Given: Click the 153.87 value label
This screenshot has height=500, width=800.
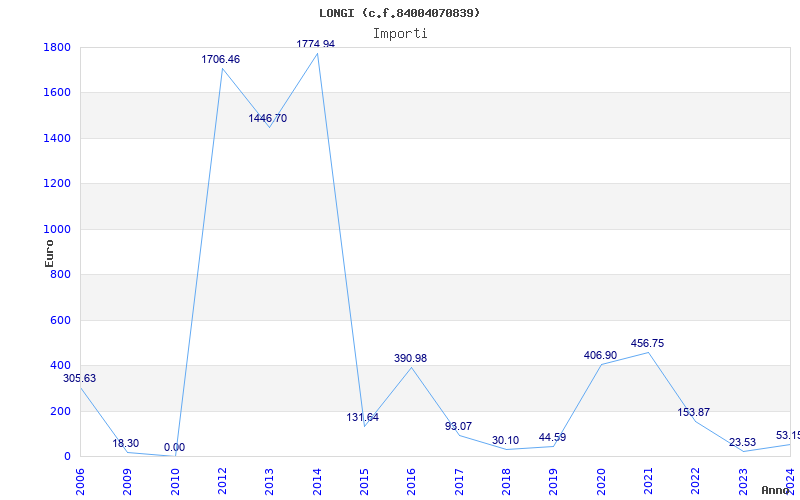Looking at the screenshot, I should click(693, 412).
